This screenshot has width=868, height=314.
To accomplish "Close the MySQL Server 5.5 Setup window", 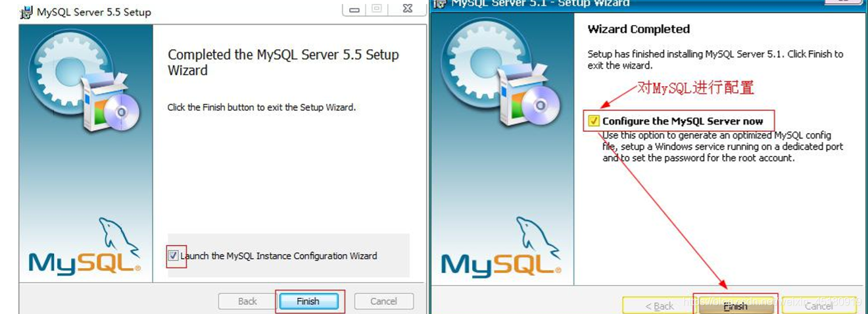I will pos(406,9).
